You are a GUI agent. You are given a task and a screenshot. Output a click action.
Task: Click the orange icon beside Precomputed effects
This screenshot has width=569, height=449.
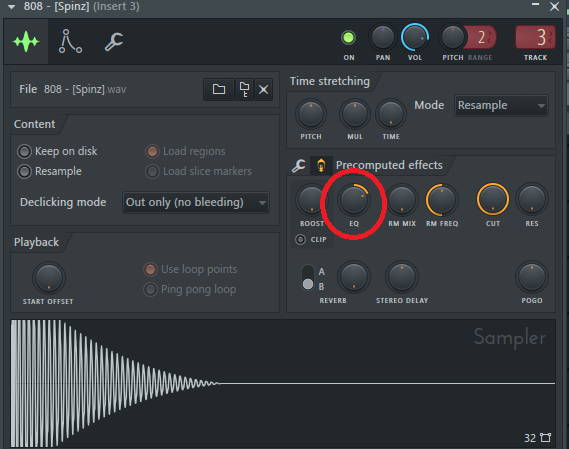click(320, 166)
